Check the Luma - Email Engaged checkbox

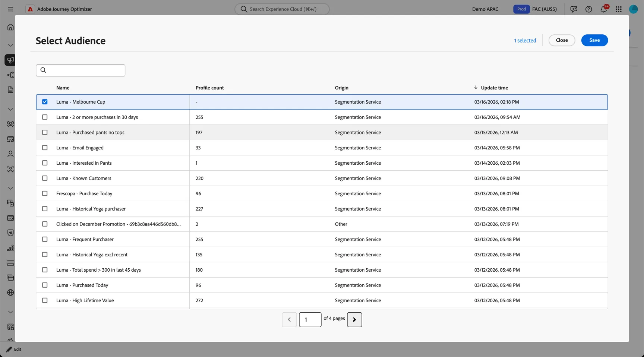pyautogui.click(x=45, y=148)
